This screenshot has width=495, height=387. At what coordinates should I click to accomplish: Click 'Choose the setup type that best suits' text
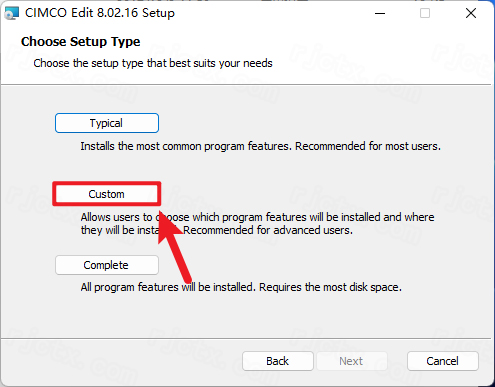pyautogui.click(x=124, y=63)
